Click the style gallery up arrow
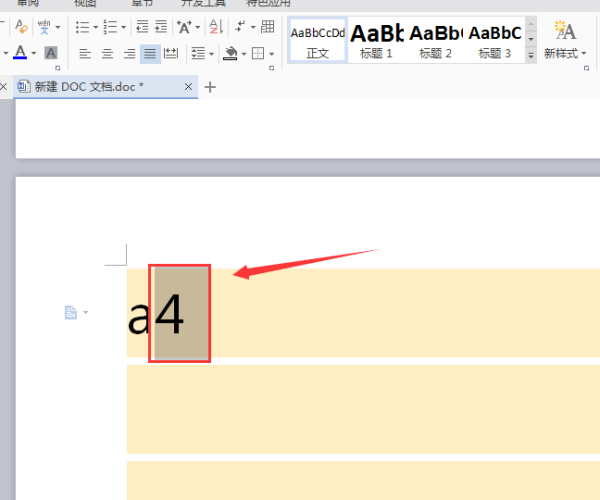The image size is (600, 500). (x=531, y=24)
